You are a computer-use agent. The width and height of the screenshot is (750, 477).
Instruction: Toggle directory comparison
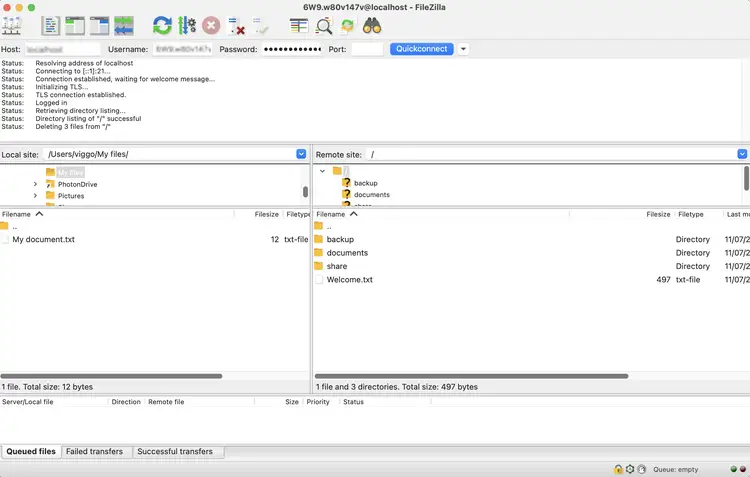point(324,26)
